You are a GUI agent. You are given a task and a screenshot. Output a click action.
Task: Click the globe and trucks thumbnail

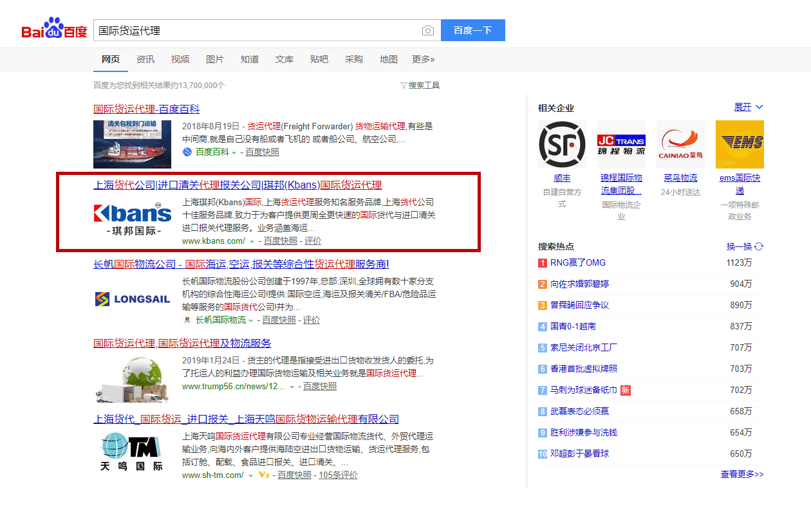click(x=133, y=378)
